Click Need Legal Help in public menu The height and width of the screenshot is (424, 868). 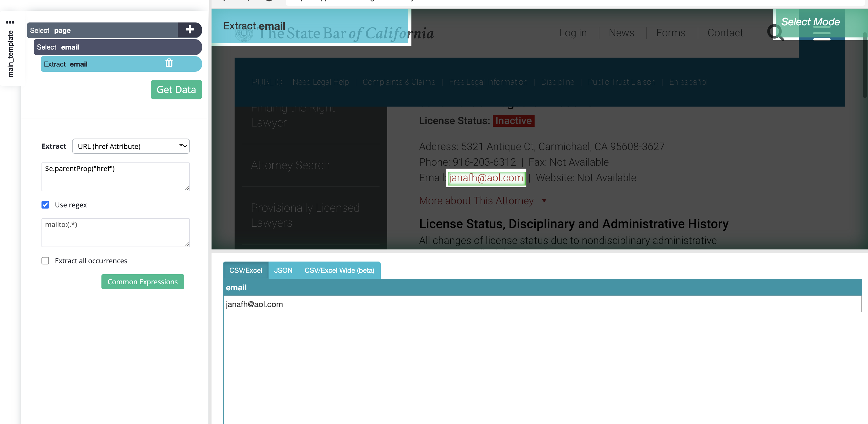(x=320, y=82)
